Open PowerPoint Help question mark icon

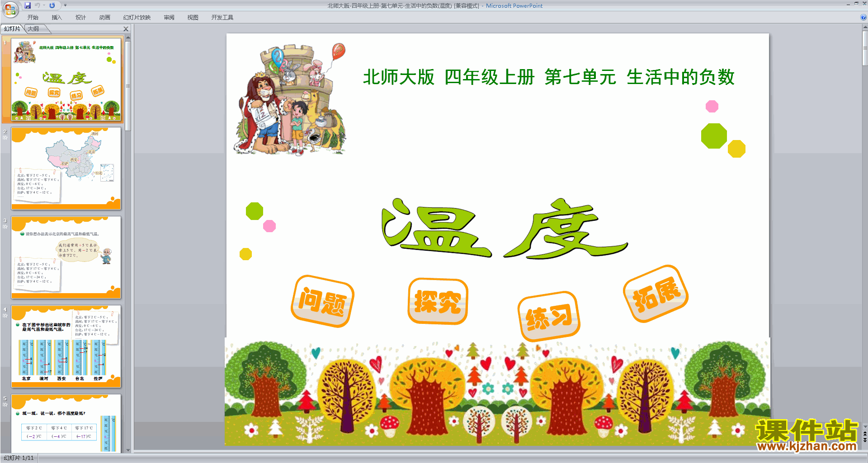[x=863, y=17]
